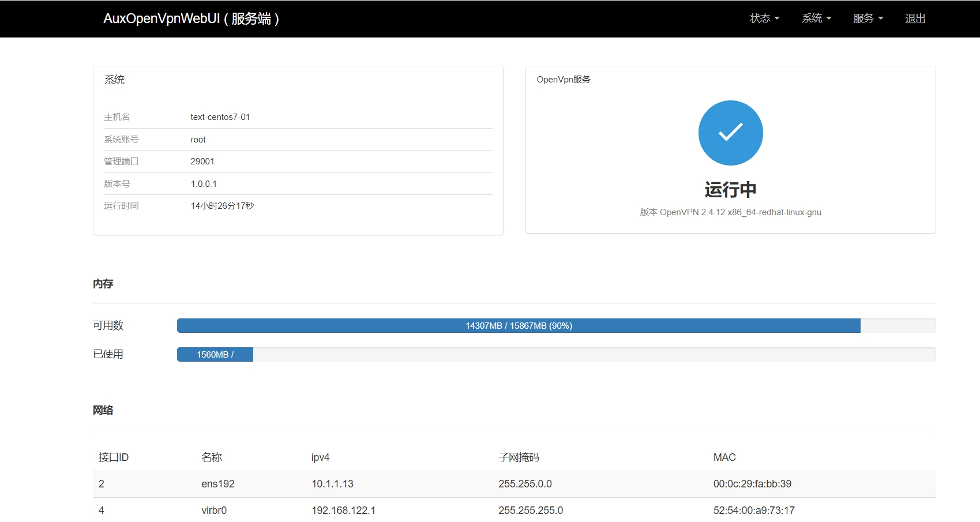
Task: Click the 运行时间 uptime value
Action: (x=223, y=205)
